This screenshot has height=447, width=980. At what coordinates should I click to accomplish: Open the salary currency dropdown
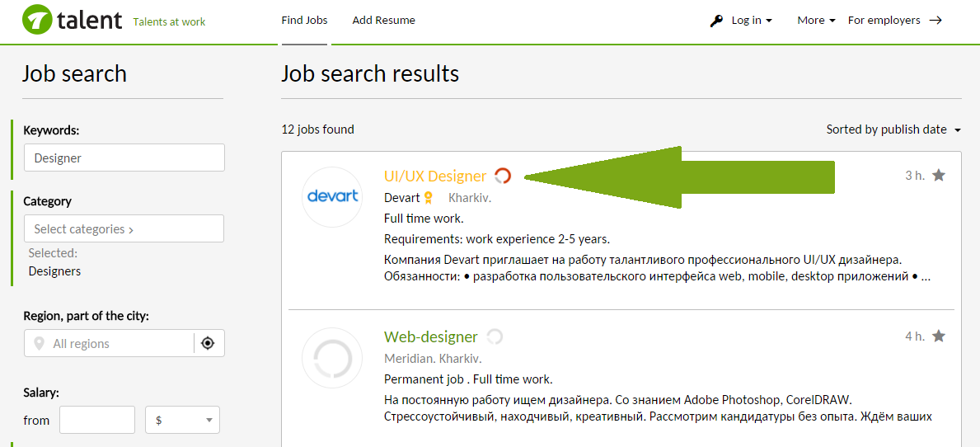(x=182, y=420)
